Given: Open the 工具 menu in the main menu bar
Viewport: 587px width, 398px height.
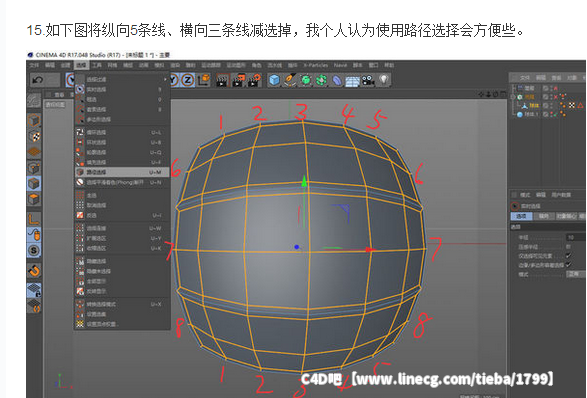Looking at the screenshot, I should click(x=97, y=65).
